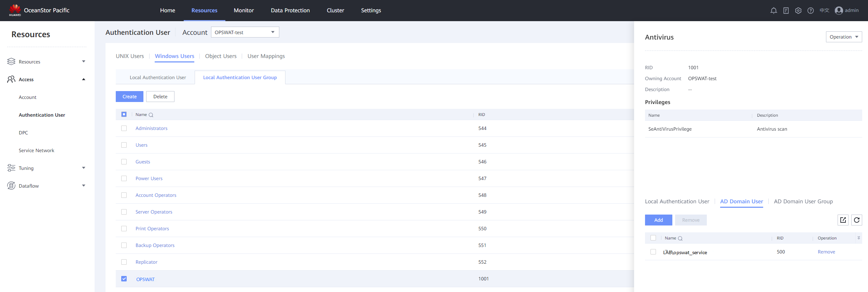This screenshot has height=292, width=868.
Task: Check the Server Operators checkbox
Action: 124,212
